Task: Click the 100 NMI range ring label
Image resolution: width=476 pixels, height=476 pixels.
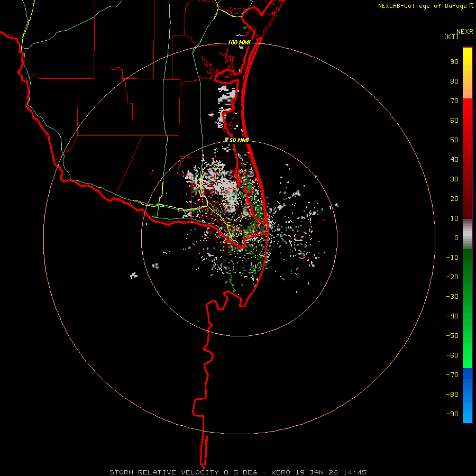Action: pyautogui.click(x=239, y=42)
